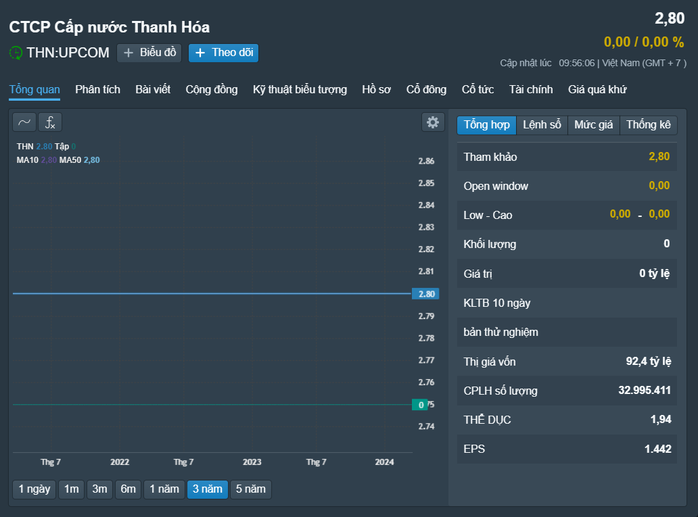
Task: Open the Cổ tức tab
Action: point(478,90)
